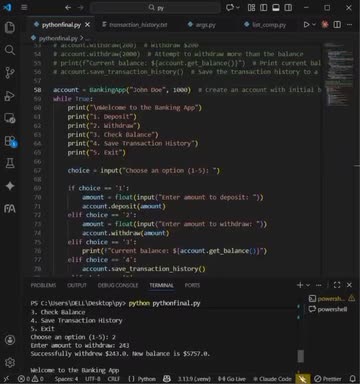Open Customize Layout in title bar
This screenshot has height=384, width=360.
251,7
